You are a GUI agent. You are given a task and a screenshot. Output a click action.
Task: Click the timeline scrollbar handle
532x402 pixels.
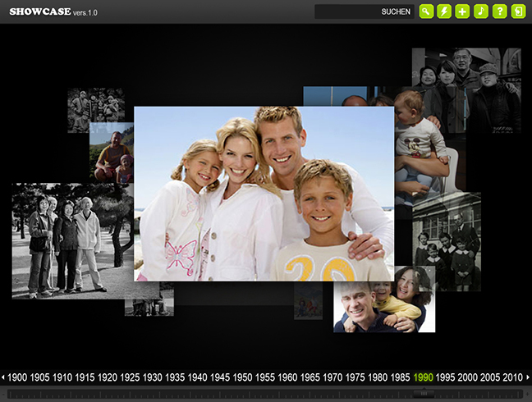click(x=424, y=394)
